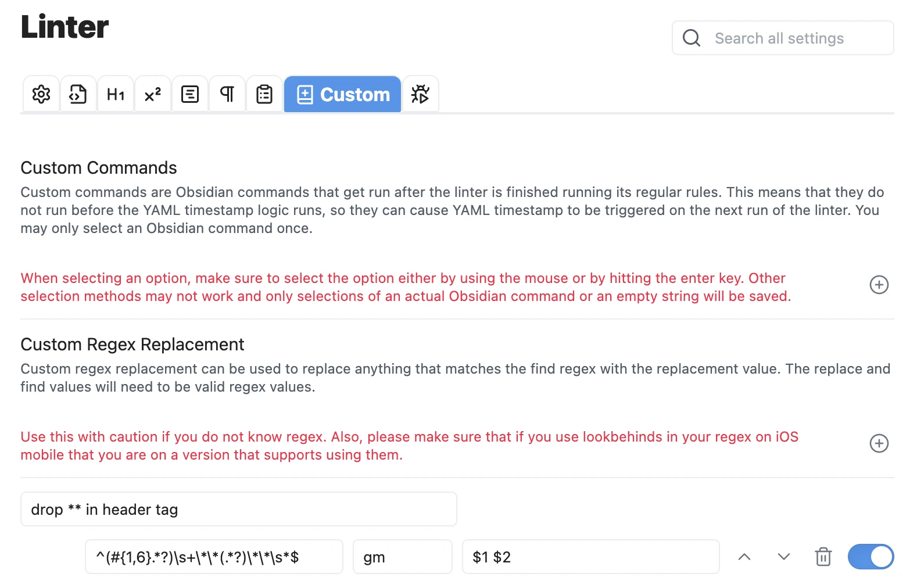This screenshot has width=917, height=588.
Task: Open the Spacing pilcrow tab
Action: 227,94
